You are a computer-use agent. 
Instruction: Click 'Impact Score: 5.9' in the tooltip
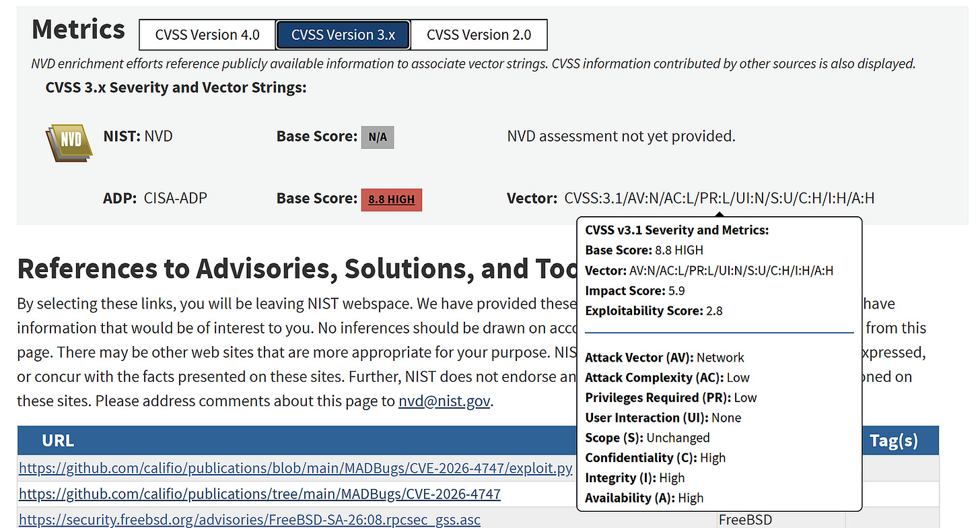point(635,291)
